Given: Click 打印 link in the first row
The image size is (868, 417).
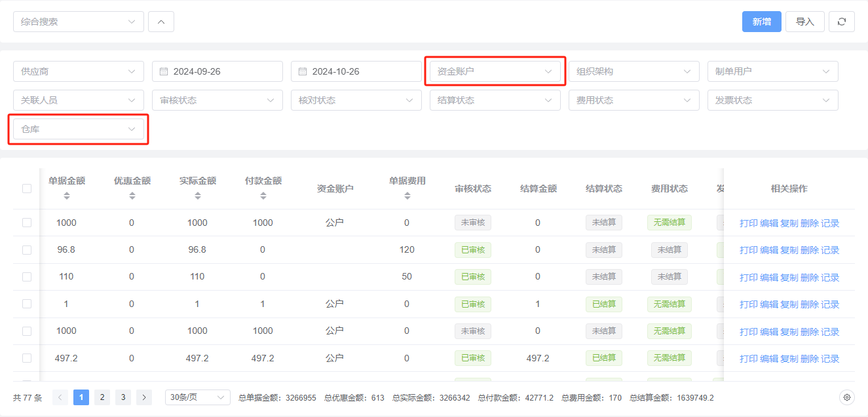Looking at the screenshot, I should [748, 223].
